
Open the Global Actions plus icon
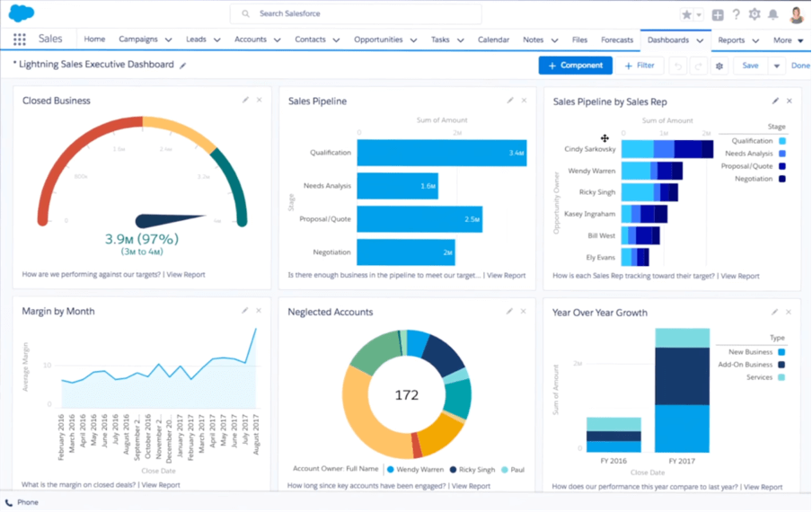(717, 15)
